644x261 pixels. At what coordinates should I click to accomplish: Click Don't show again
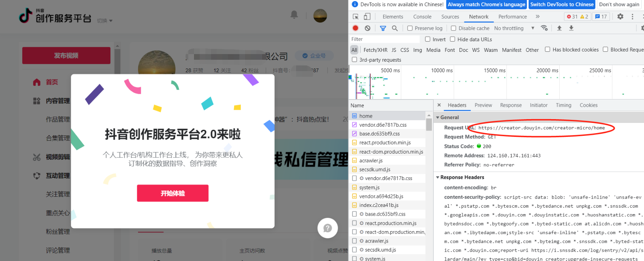pyautogui.click(x=619, y=5)
